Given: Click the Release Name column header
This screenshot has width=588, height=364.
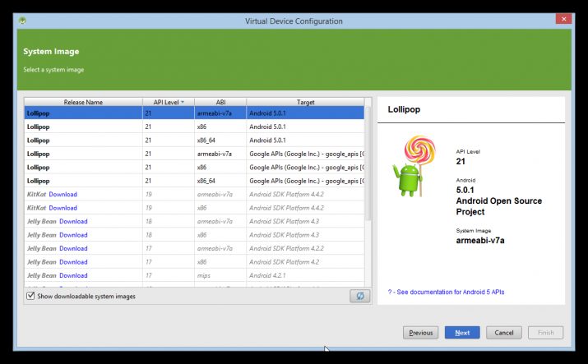Looking at the screenshot, I should (x=83, y=102).
